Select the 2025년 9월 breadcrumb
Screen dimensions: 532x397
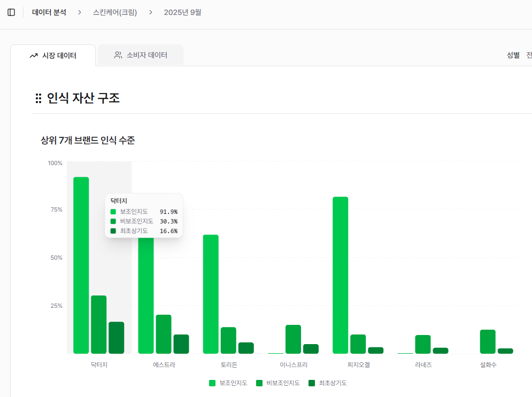click(182, 12)
